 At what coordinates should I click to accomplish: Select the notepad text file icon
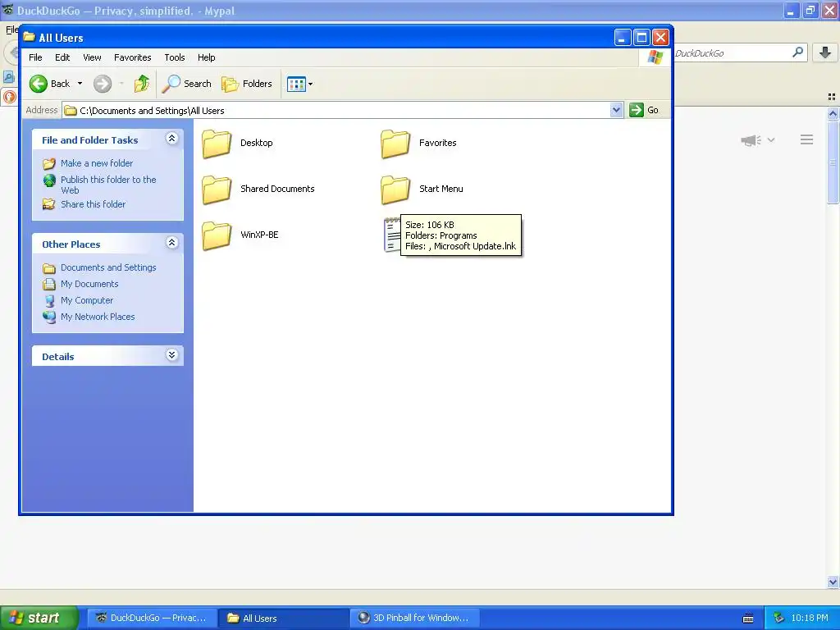pyautogui.click(x=391, y=235)
